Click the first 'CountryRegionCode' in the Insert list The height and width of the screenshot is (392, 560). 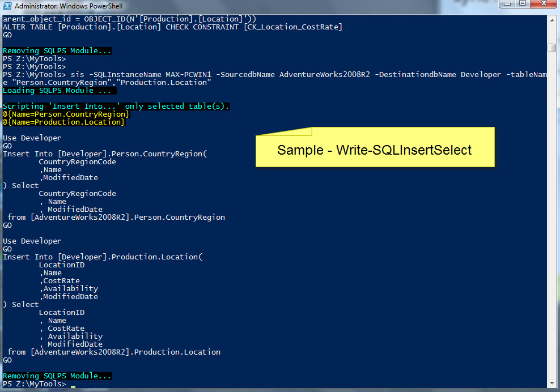78,161
